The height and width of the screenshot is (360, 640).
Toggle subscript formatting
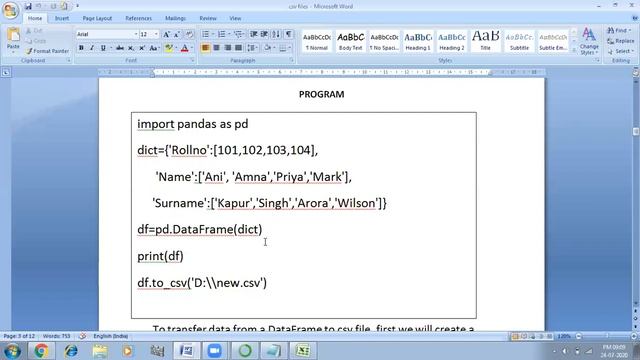pyautogui.click(x=131, y=48)
